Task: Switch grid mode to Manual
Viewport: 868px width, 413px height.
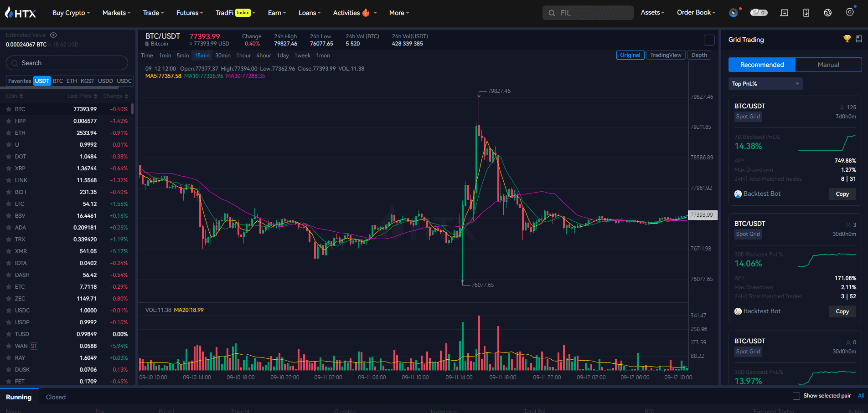Action: 828,65
